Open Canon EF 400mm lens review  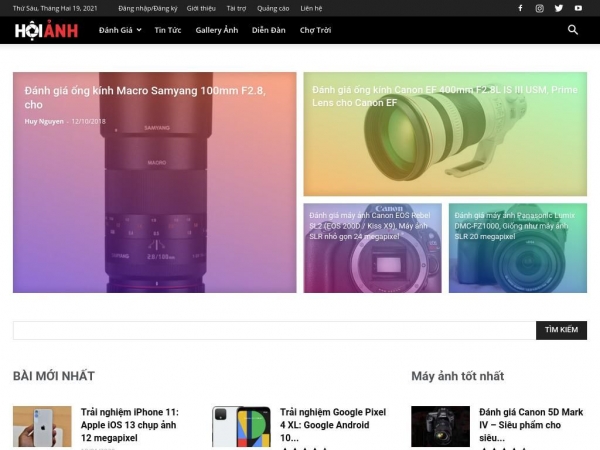pos(444,96)
